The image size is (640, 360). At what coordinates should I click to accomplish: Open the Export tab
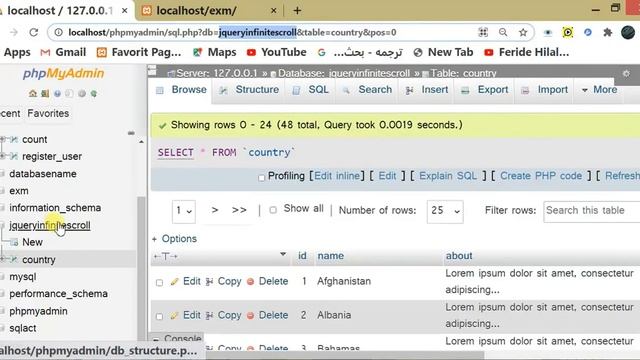(484, 90)
